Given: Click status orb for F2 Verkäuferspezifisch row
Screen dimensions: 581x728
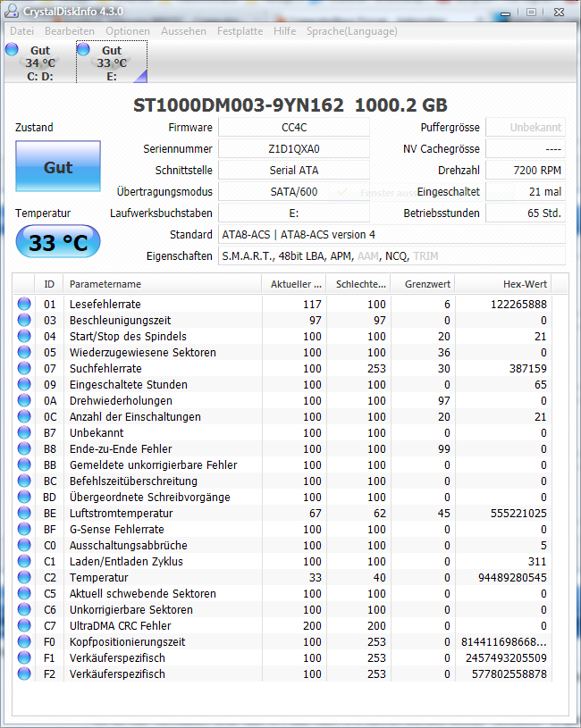Looking at the screenshot, I should [x=24, y=674].
